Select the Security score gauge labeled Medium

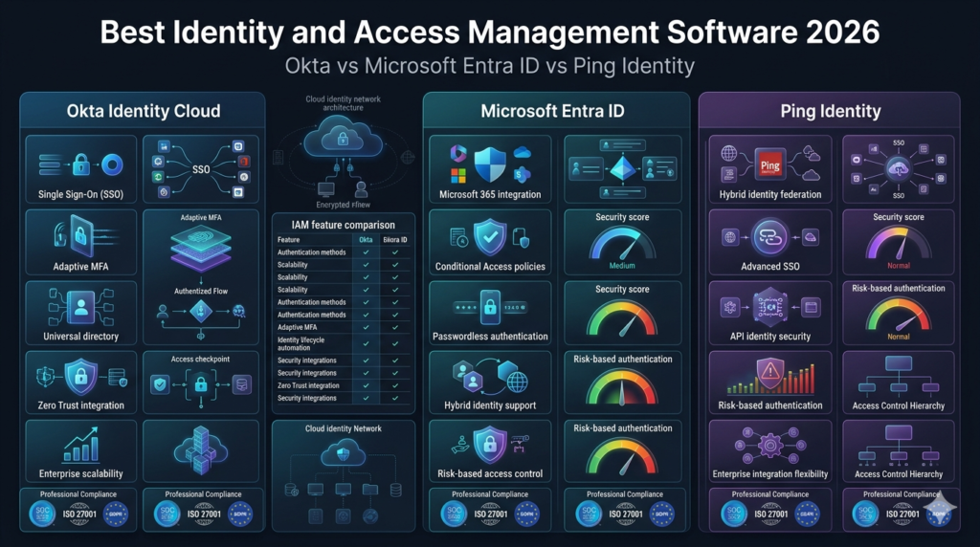point(622,243)
